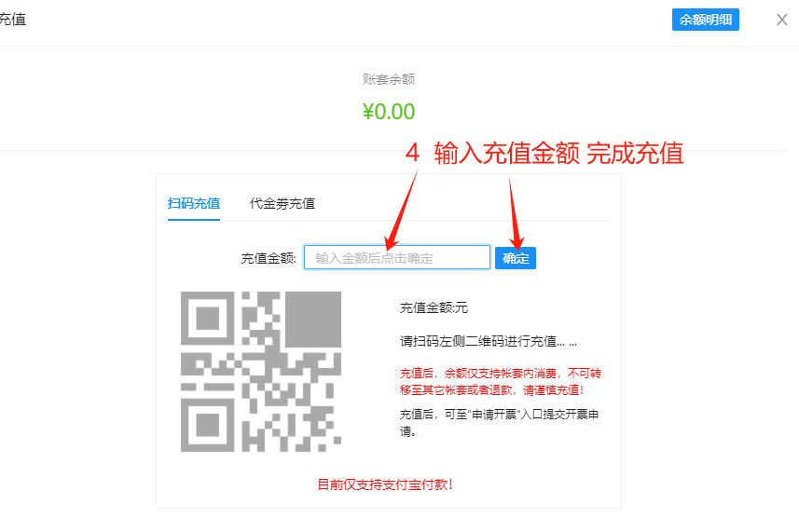Screen dimensions: 799x532
Task: Click the QR code's top-left finder square
Action: (208, 319)
